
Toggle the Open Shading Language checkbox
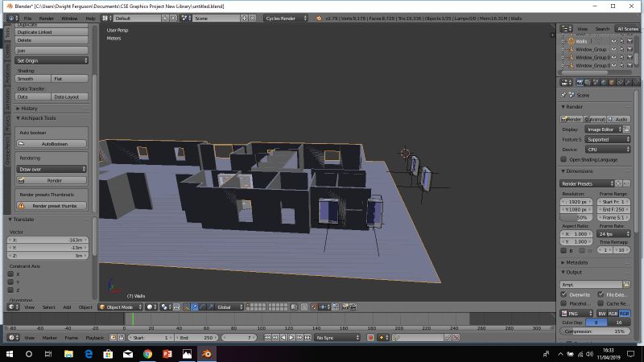(563, 159)
